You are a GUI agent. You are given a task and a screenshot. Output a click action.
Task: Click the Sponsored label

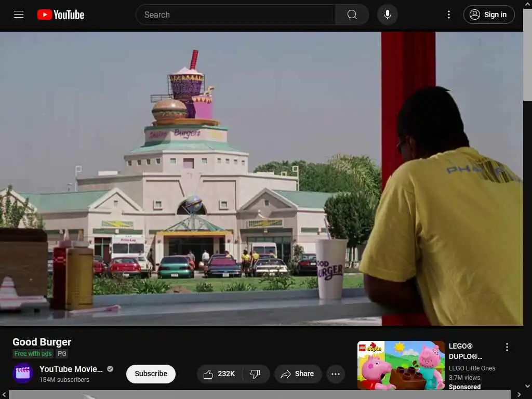[x=464, y=387]
